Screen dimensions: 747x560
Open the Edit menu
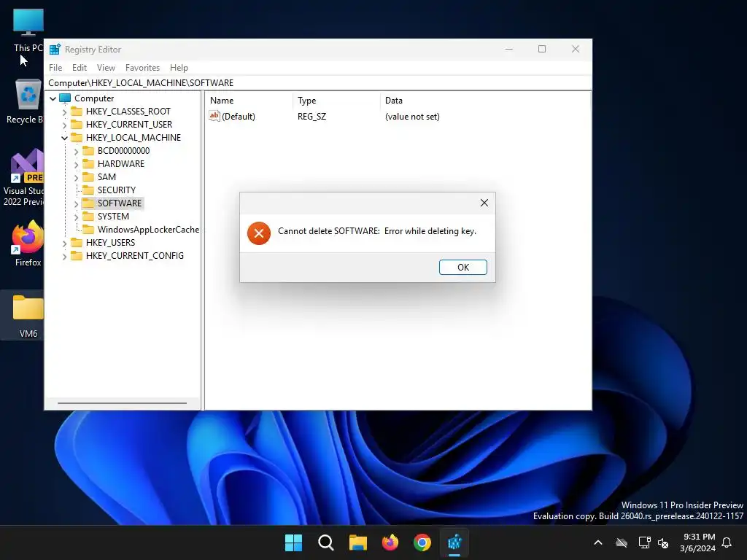coord(79,68)
